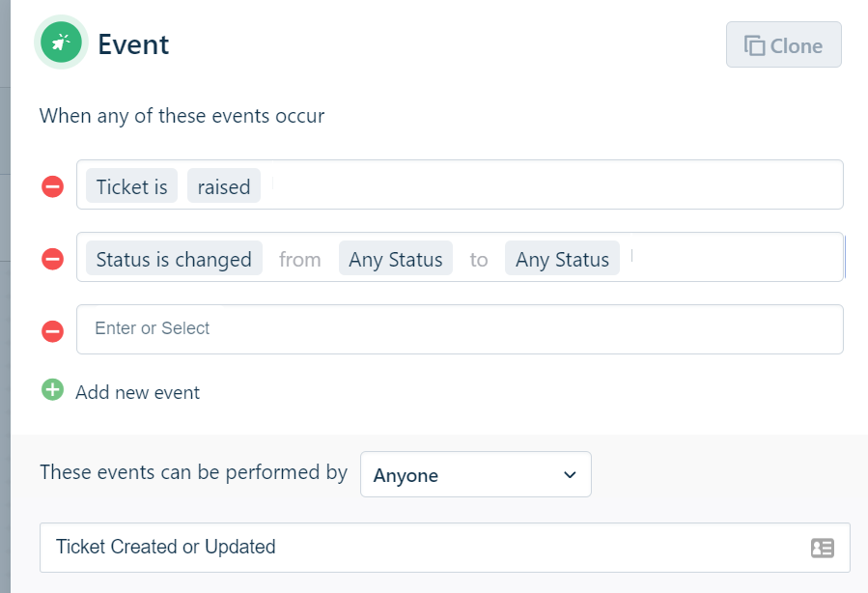868x593 pixels.
Task: Click 'When any of these events occur' text
Action: coord(182,116)
